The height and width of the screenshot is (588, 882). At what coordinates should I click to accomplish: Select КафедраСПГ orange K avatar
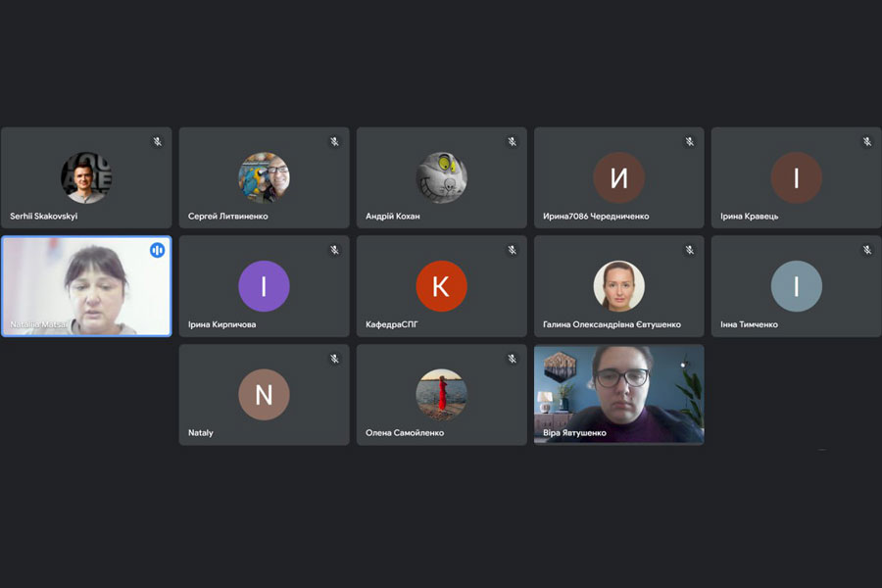(442, 286)
